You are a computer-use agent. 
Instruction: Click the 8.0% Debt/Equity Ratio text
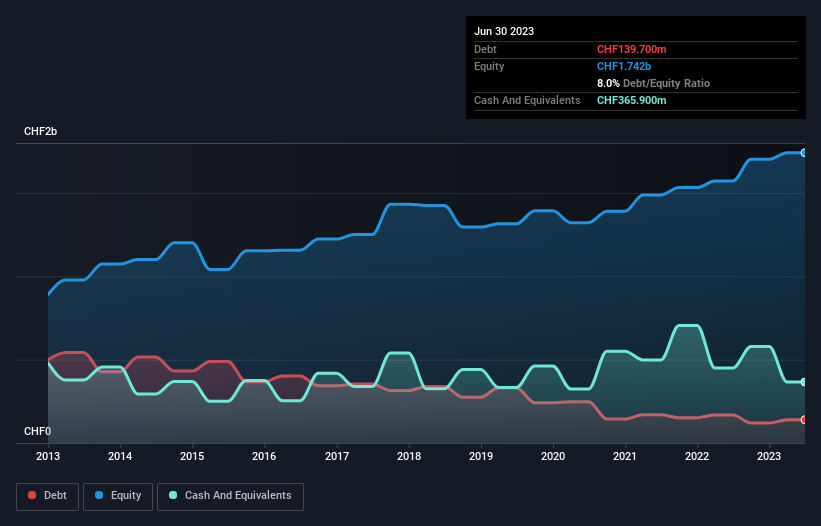[653, 83]
